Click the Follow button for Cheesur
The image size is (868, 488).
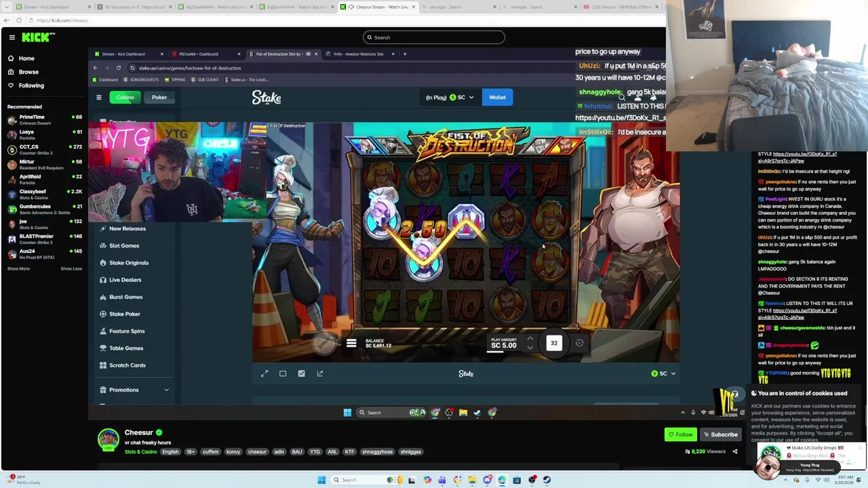680,434
